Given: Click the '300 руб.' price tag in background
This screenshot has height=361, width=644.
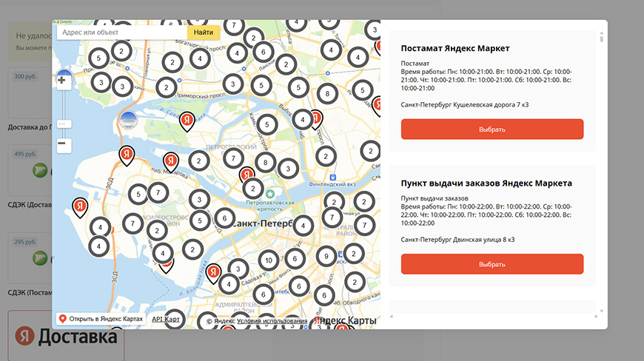Looking at the screenshot, I should coord(25,76).
